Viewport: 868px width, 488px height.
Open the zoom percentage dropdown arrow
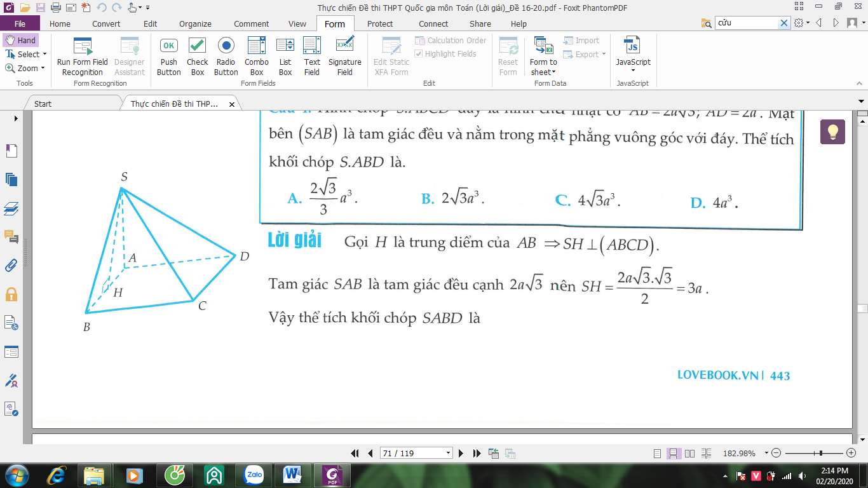(x=766, y=453)
